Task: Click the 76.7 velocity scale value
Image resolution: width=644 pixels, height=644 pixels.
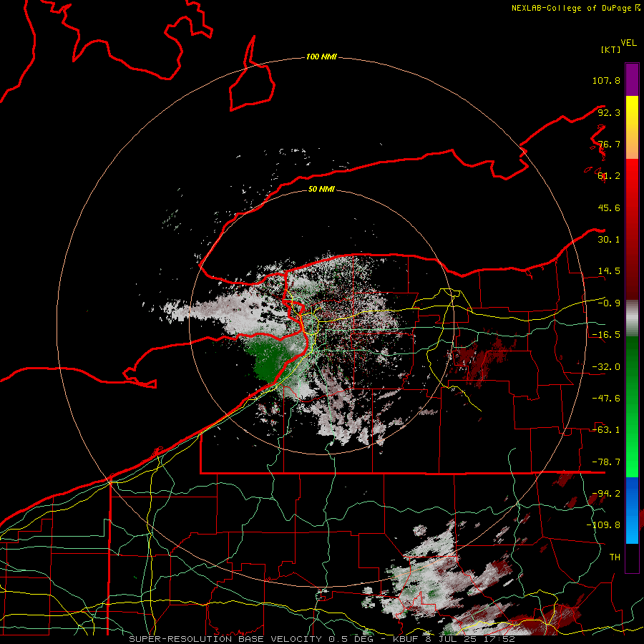Action: point(609,144)
